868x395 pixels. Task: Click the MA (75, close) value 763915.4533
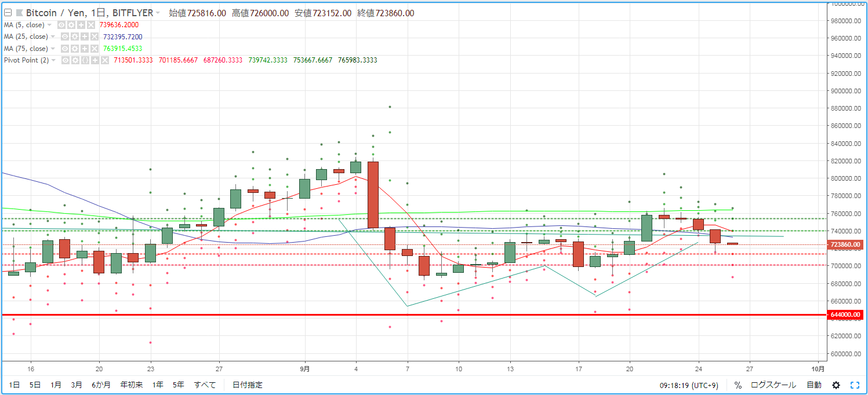coord(122,49)
